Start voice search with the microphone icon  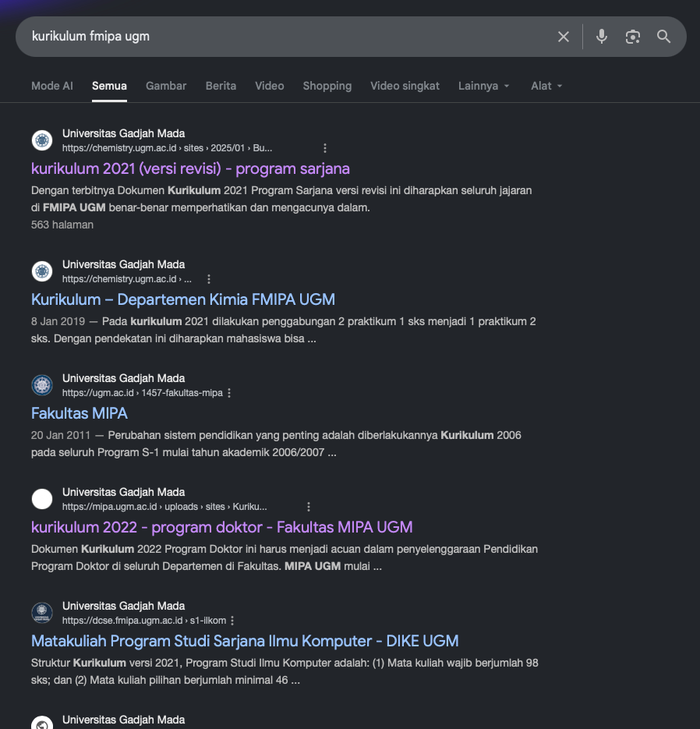602,37
